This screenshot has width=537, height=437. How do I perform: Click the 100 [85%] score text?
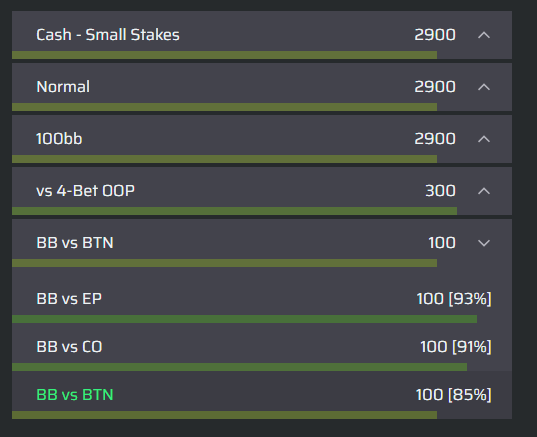click(x=454, y=395)
